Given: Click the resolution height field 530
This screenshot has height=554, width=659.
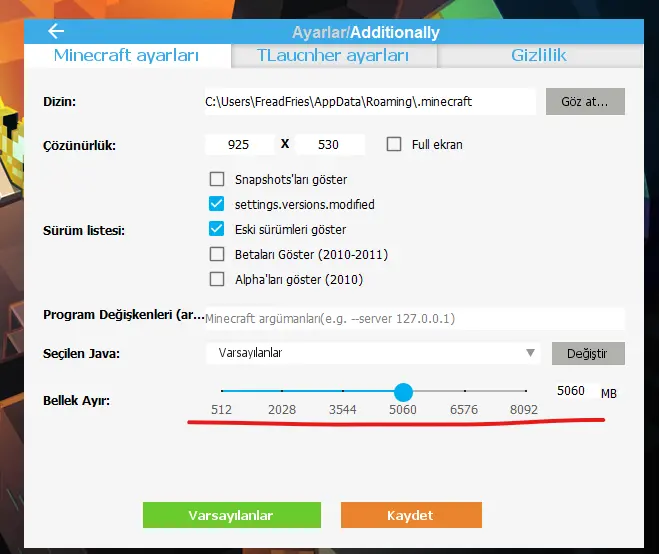Looking at the screenshot, I should [330, 145].
